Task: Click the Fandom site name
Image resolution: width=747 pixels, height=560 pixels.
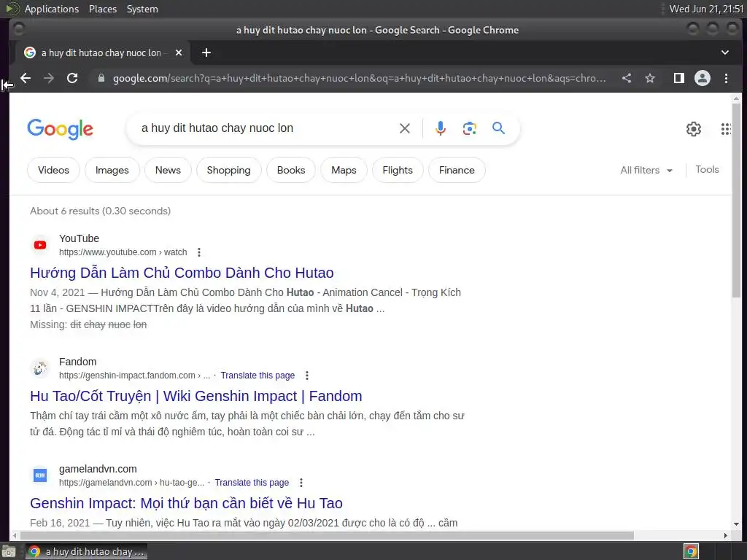Action: pyautogui.click(x=77, y=362)
